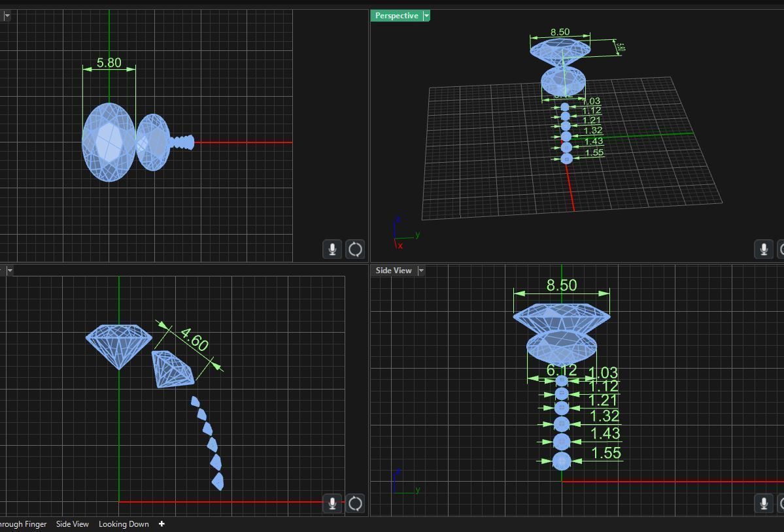Select the second gem in Perspective view
Image resolution: width=784 pixels, height=532 pixels.
coord(564,82)
